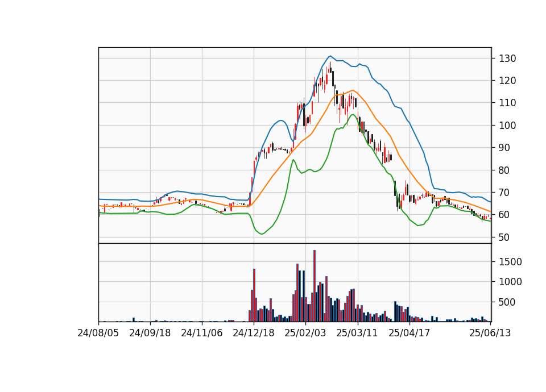Click the 130 price axis label

[x=507, y=59]
